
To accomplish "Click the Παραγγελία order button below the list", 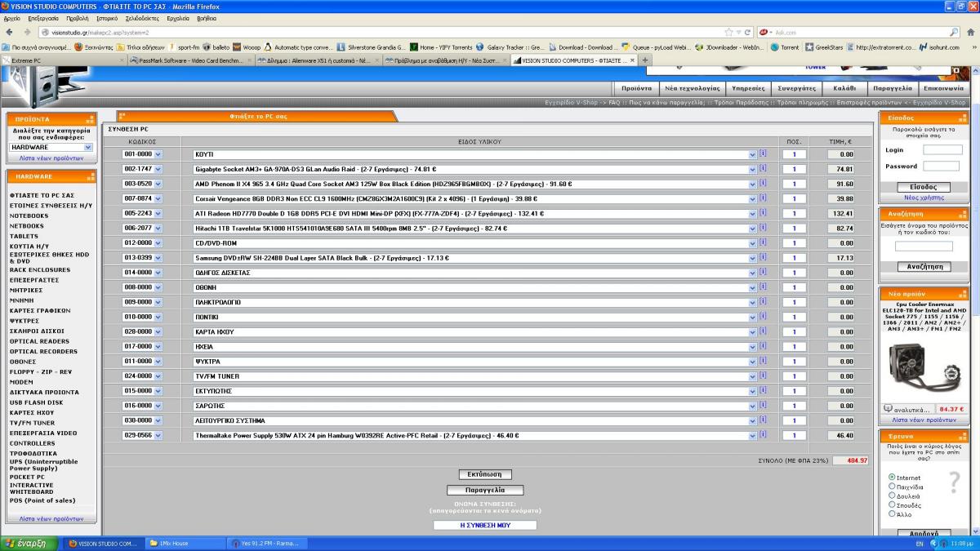I will [x=484, y=490].
